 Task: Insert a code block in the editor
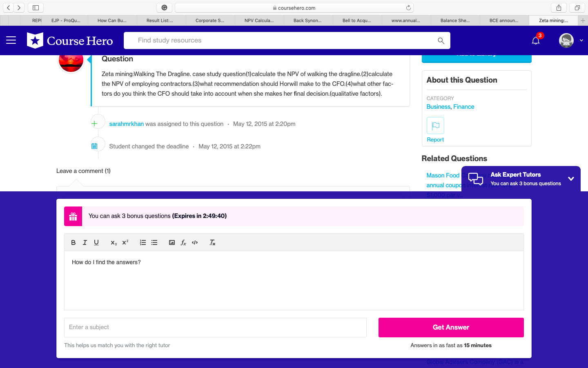coord(195,242)
